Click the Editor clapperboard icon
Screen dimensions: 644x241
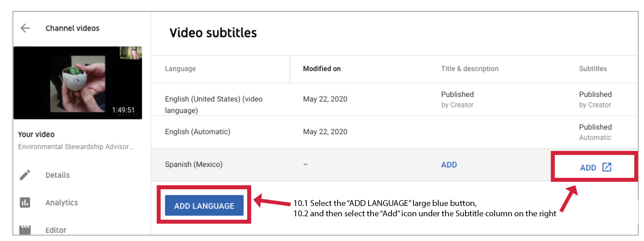pyautogui.click(x=25, y=230)
